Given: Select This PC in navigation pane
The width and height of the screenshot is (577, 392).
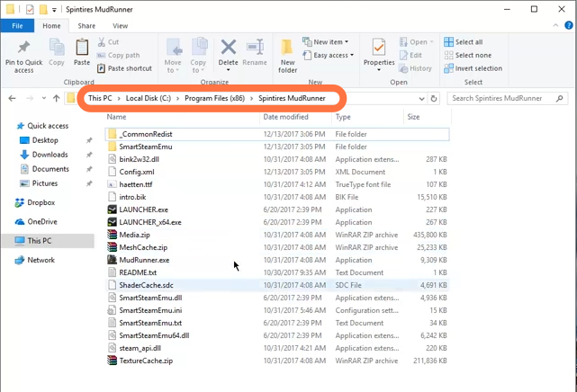Looking at the screenshot, I should coord(49,241).
